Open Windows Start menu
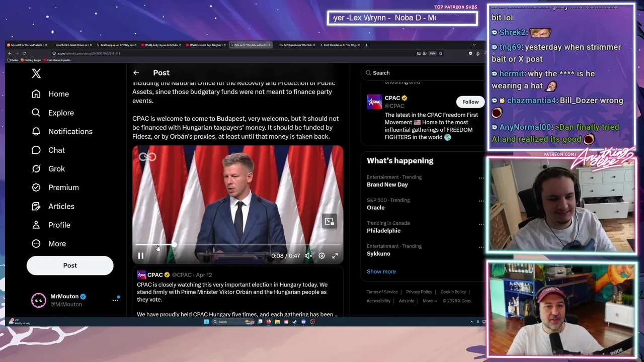Image resolution: width=644 pixels, height=362 pixels. point(206,322)
